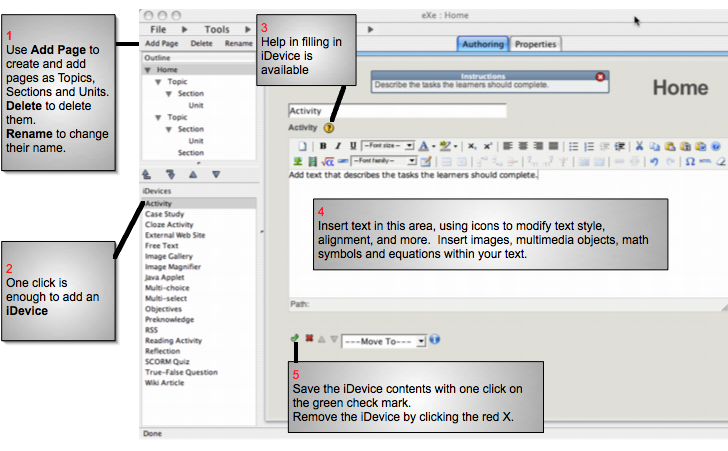The height and width of the screenshot is (451, 728).
Task: Apply the text color A swatch
Action: pos(423,146)
